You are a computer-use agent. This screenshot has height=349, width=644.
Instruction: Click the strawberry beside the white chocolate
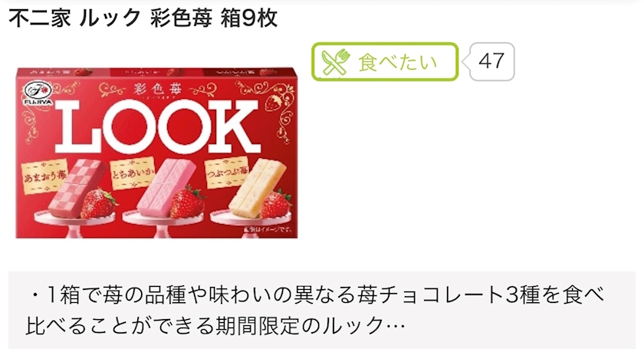coord(277,203)
